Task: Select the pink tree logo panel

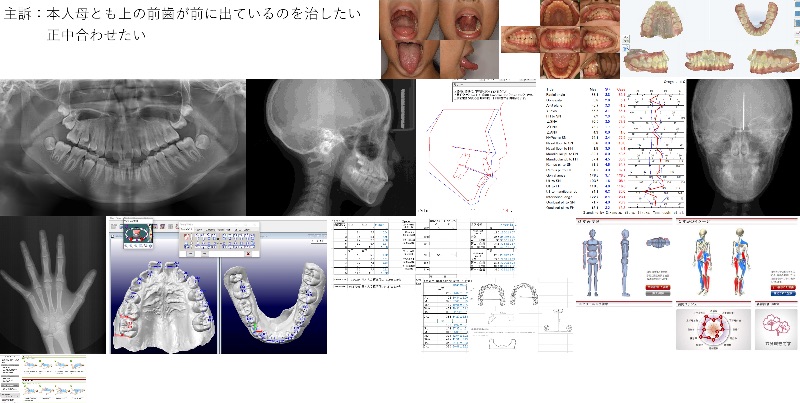Action: tap(773, 328)
